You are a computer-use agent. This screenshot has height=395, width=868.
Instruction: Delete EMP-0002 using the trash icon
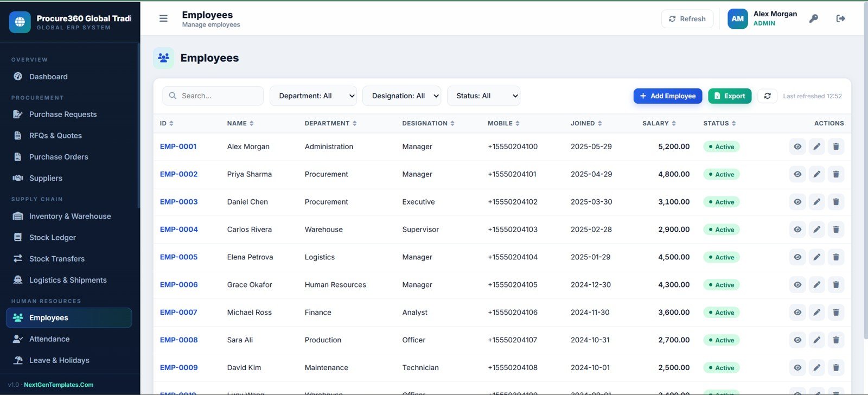(x=836, y=174)
